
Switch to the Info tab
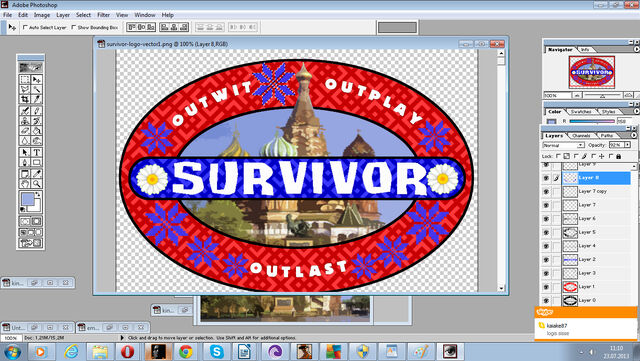[x=585, y=49]
